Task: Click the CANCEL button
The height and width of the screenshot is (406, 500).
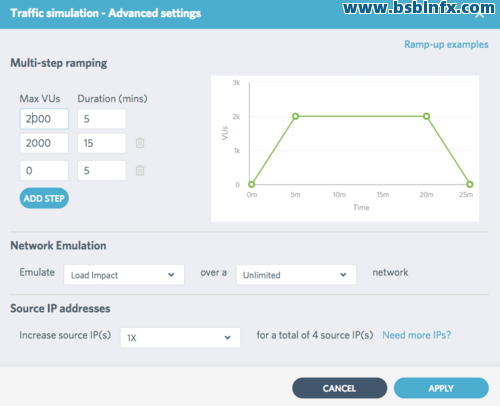Action: coord(339,388)
